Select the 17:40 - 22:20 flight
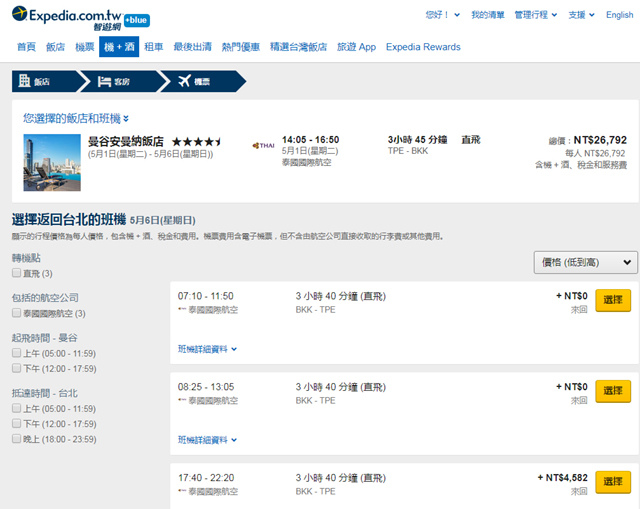640x509 pixels. coord(613,482)
